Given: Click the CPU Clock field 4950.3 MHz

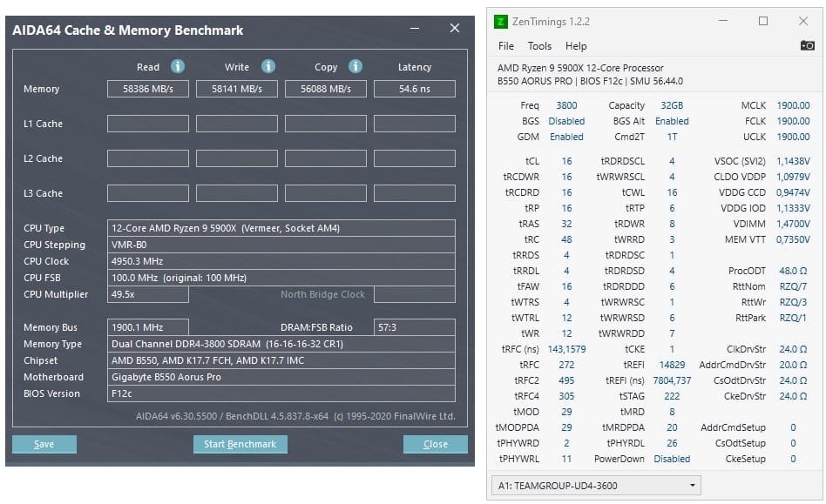Looking at the screenshot, I should [x=281, y=261].
